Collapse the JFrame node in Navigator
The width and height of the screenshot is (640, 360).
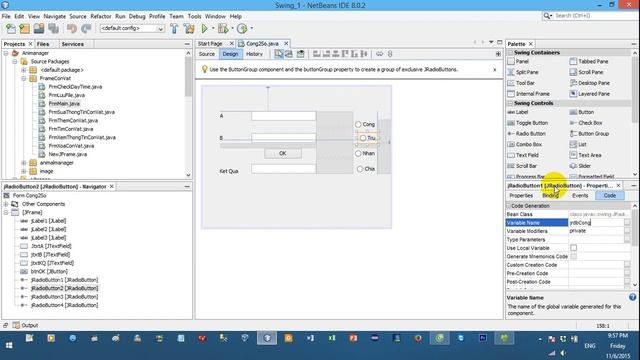click(6, 212)
